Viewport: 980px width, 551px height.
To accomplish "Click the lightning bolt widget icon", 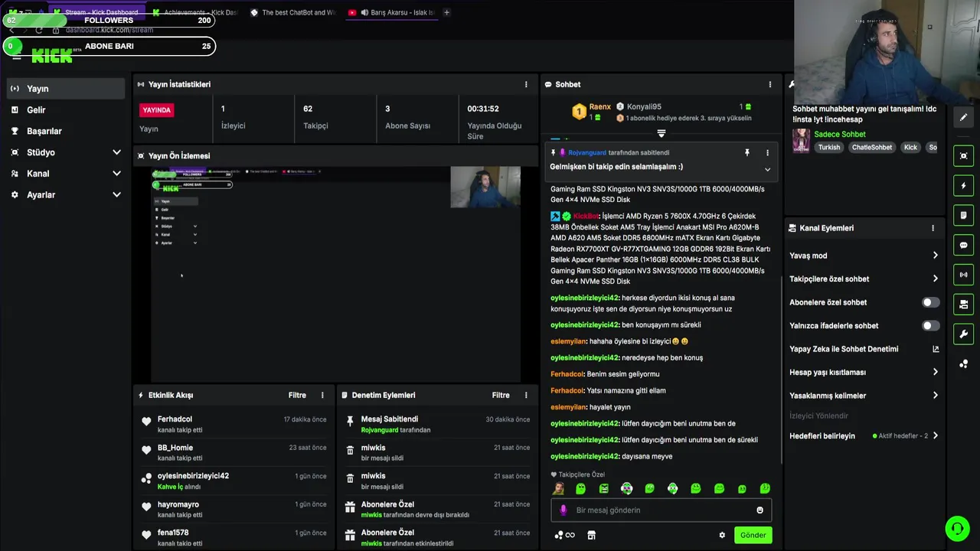I will coord(963,185).
